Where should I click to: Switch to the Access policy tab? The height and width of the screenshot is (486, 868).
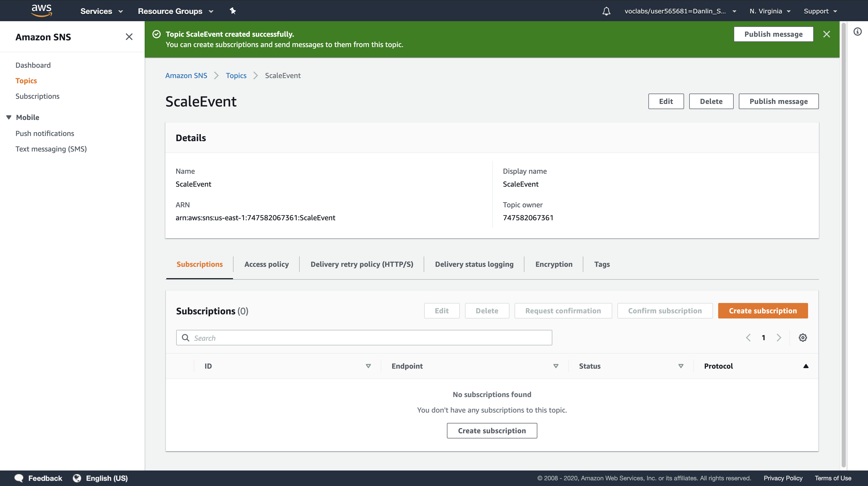266,264
